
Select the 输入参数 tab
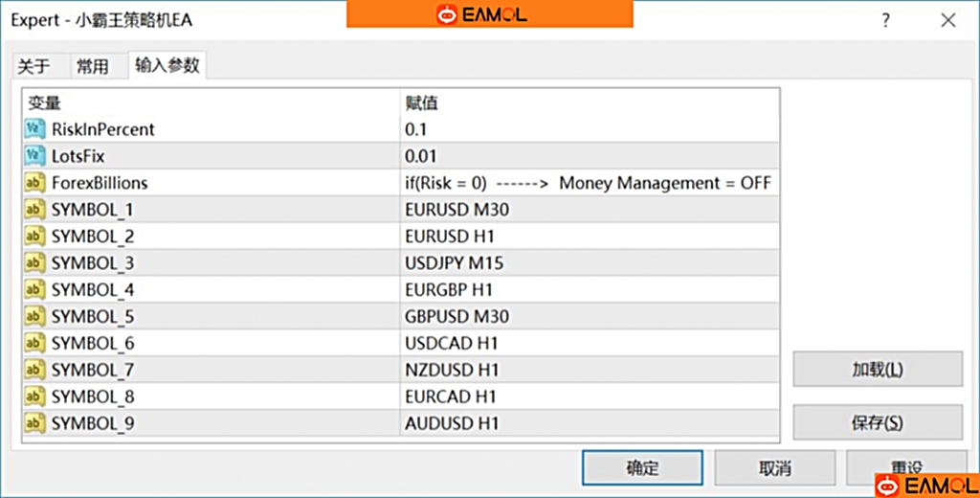[x=167, y=65]
